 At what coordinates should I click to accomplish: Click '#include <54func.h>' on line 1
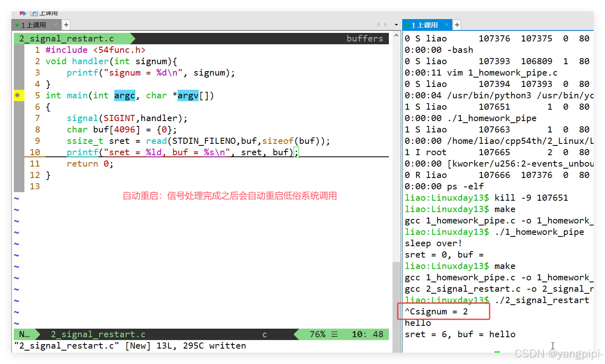tap(95, 50)
